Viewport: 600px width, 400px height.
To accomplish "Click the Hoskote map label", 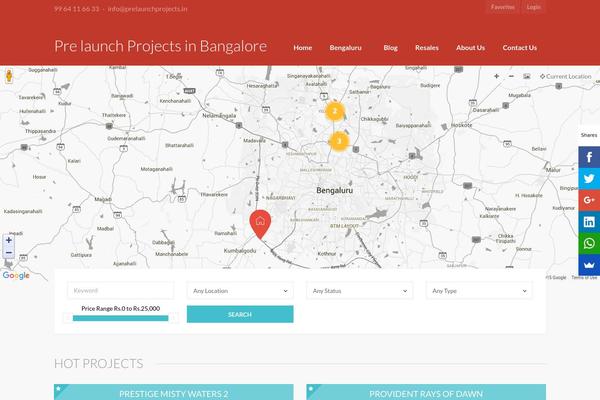I will pyautogui.click(x=461, y=125).
